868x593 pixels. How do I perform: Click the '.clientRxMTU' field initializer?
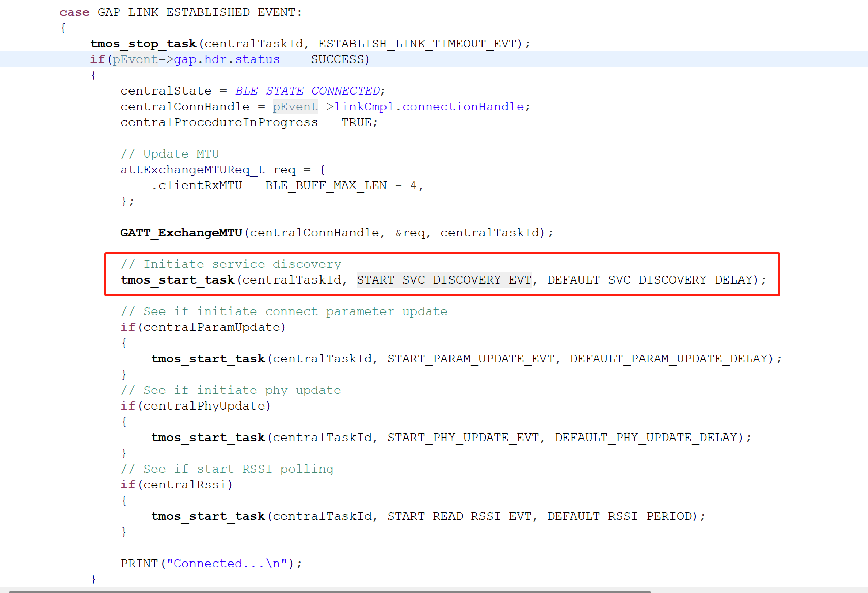pyautogui.click(x=197, y=185)
